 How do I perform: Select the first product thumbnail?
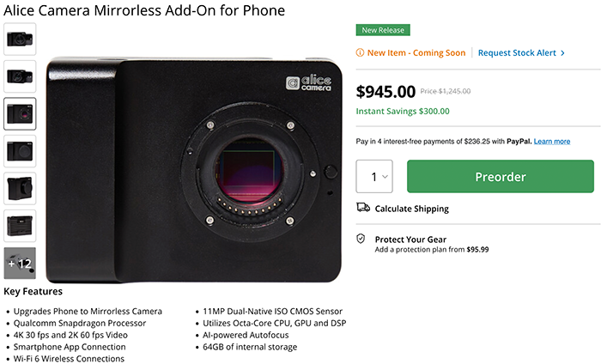(20, 37)
